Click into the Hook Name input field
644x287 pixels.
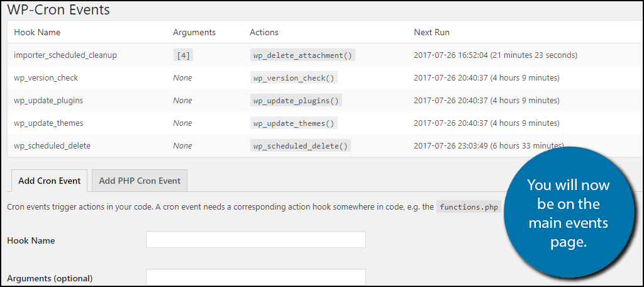click(x=255, y=240)
